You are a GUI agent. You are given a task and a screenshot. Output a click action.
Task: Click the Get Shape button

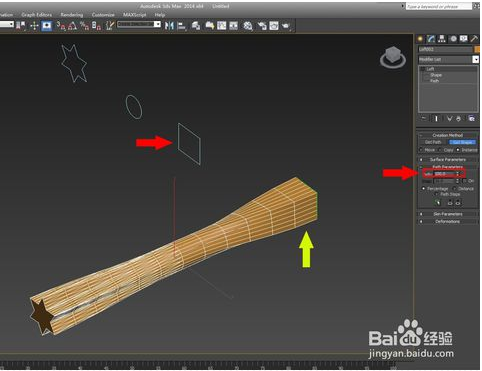[x=462, y=142]
